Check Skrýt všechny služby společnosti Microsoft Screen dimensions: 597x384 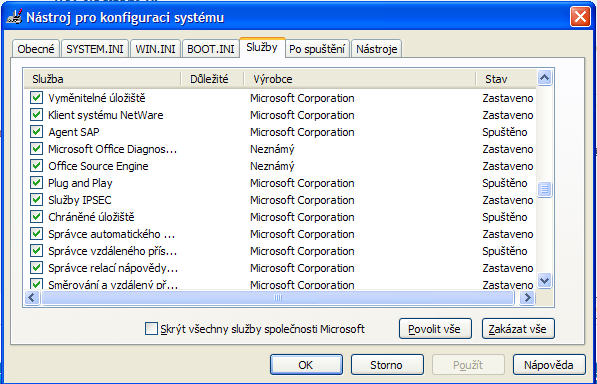(151, 328)
